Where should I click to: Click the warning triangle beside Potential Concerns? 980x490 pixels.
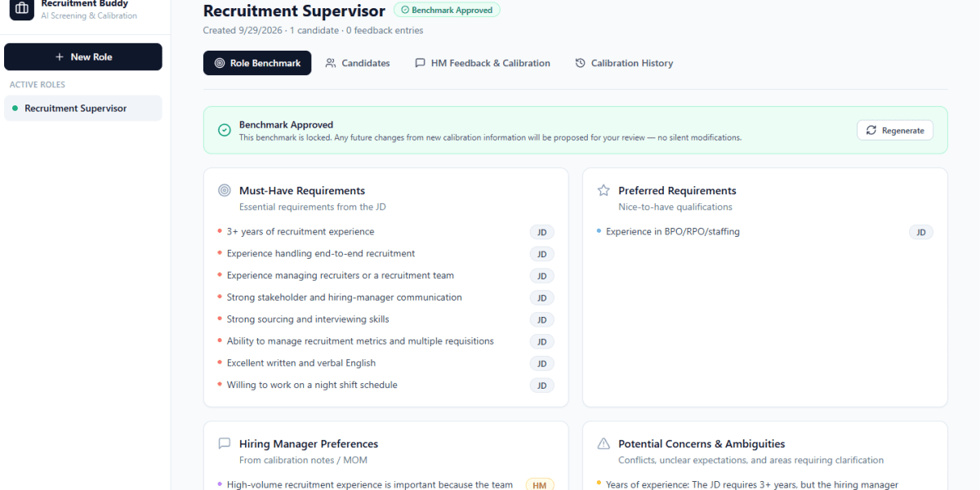tap(604, 443)
